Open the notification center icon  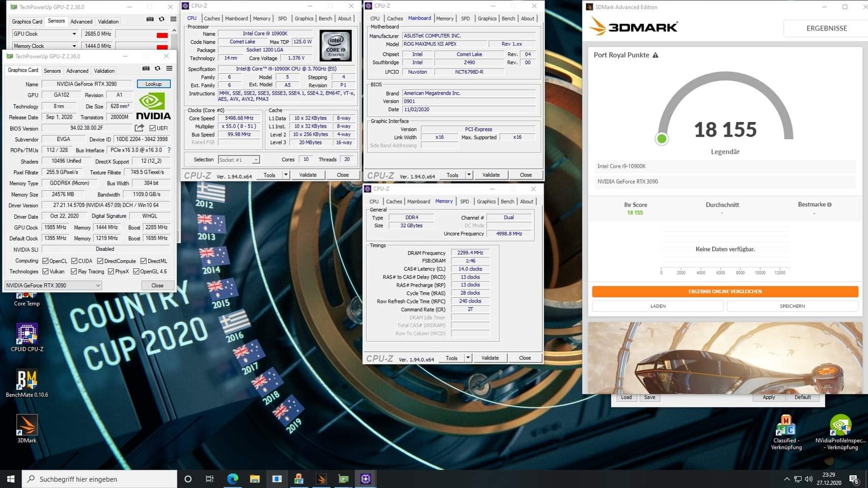tap(854, 479)
